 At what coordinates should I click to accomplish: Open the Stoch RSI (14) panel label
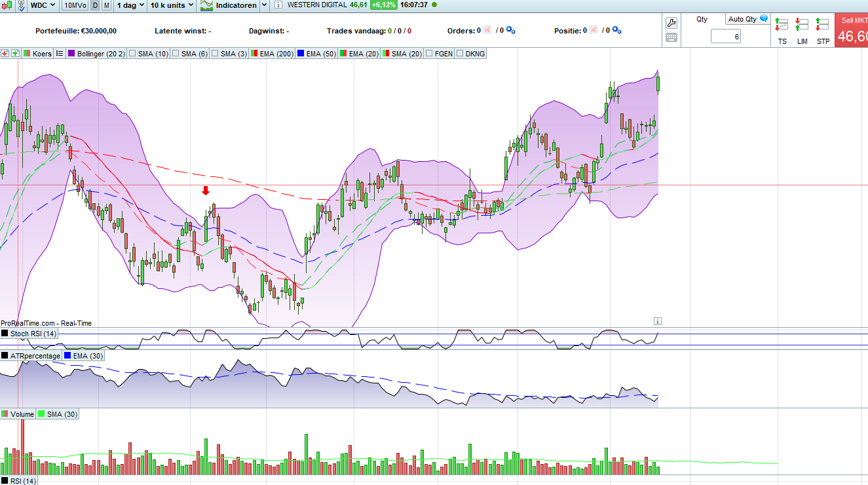[x=33, y=334]
